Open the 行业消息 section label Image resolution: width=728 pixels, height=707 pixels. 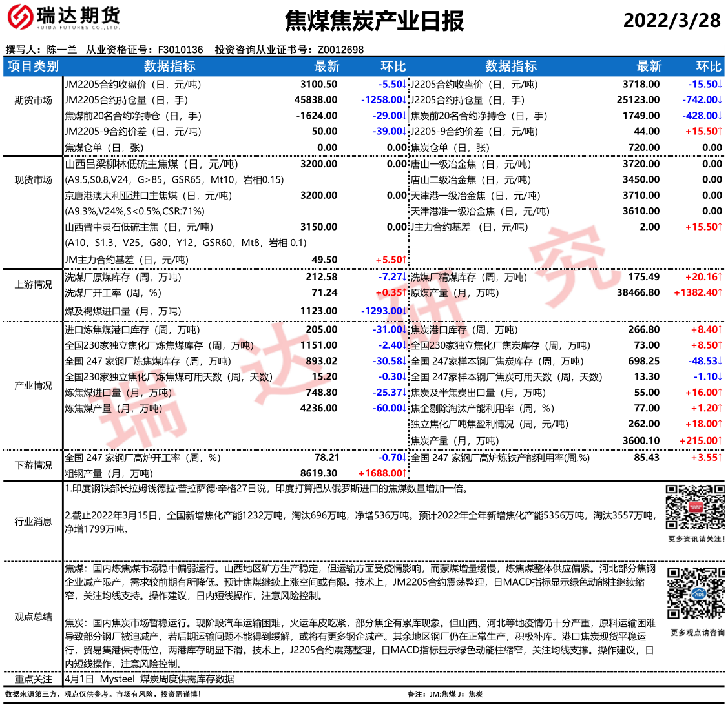pyautogui.click(x=33, y=522)
